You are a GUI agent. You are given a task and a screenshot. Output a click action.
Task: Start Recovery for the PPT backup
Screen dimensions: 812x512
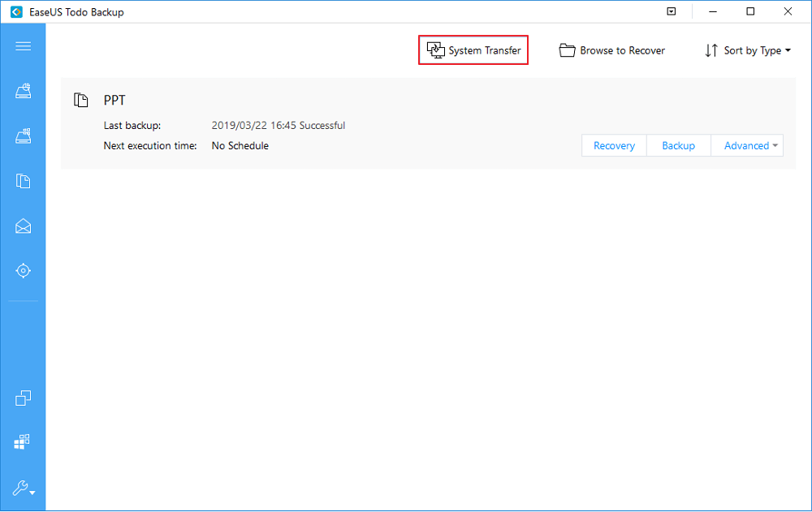click(x=614, y=145)
